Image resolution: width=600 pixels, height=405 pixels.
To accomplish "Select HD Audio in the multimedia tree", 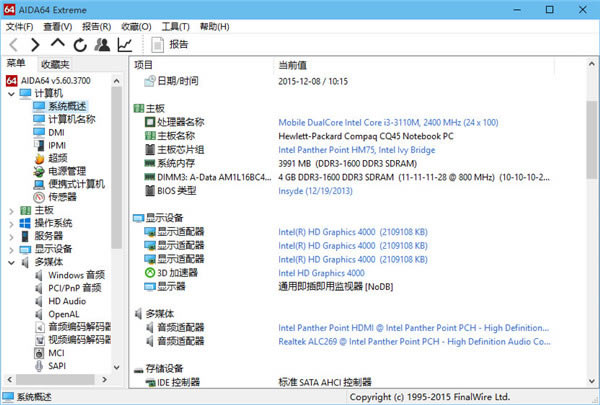I will pos(66,301).
